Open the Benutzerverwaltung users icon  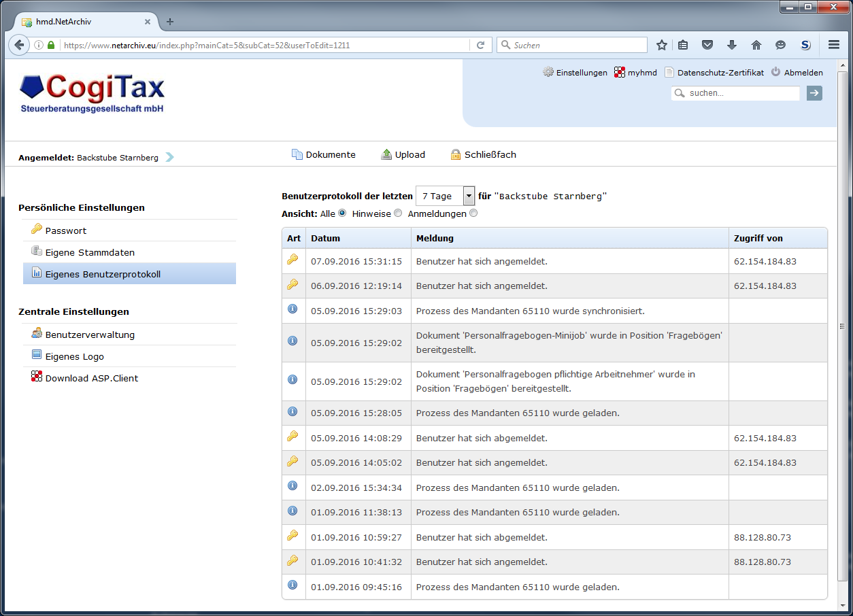37,334
